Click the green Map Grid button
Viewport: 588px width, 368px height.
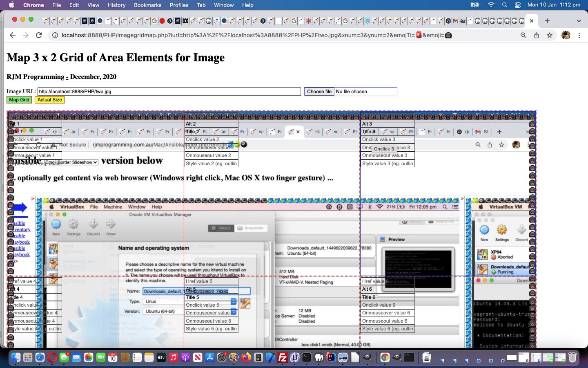19,100
